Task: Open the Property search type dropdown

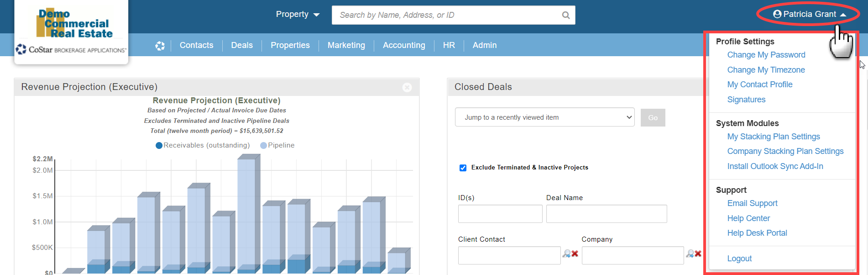Action: tap(298, 15)
